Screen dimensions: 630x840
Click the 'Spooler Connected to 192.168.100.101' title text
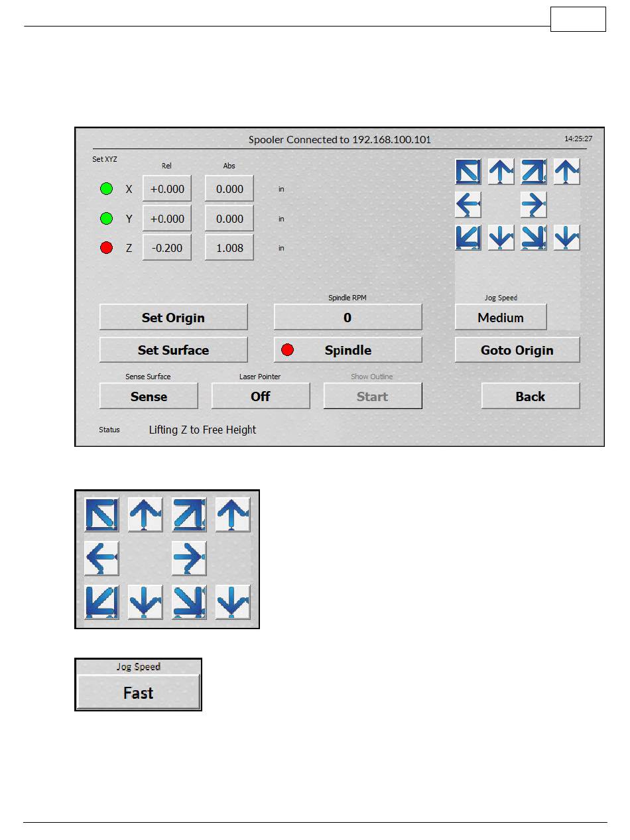click(340, 140)
